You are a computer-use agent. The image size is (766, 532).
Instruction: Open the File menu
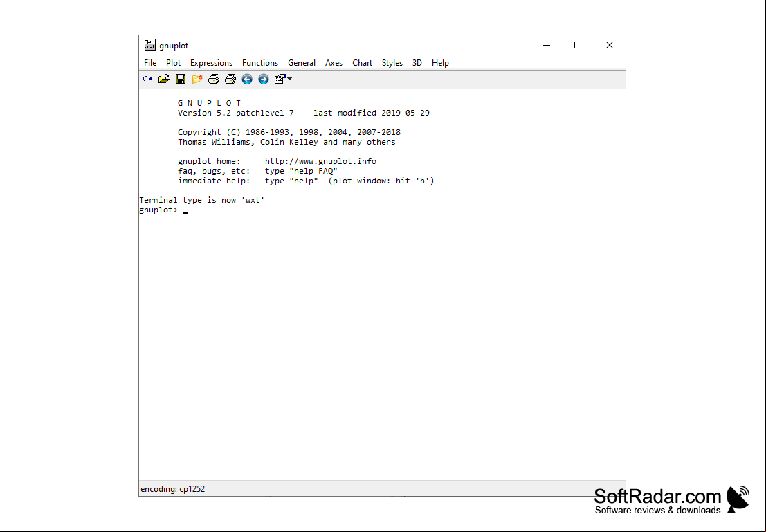coord(150,62)
